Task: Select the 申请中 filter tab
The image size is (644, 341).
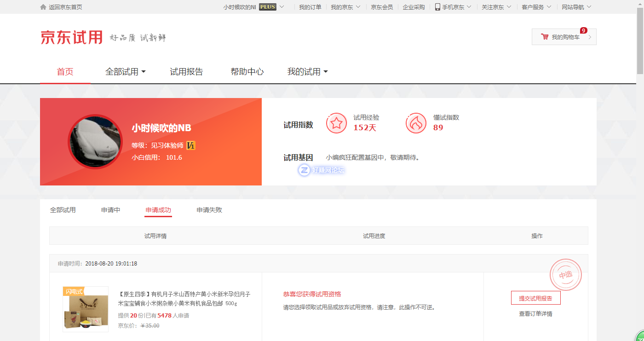Action: coord(111,210)
